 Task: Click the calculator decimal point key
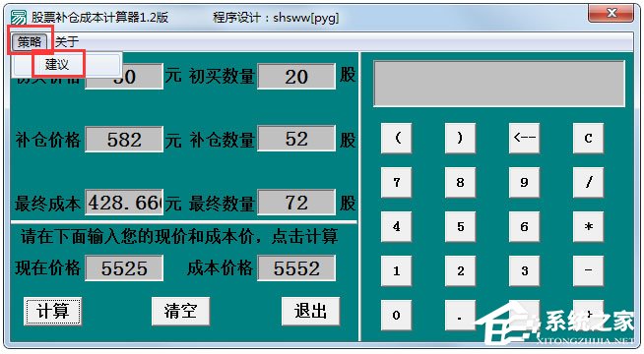(460, 315)
